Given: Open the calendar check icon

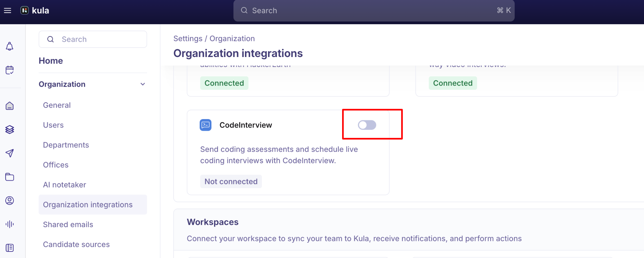Looking at the screenshot, I should pyautogui.click(x=10, y=70).
